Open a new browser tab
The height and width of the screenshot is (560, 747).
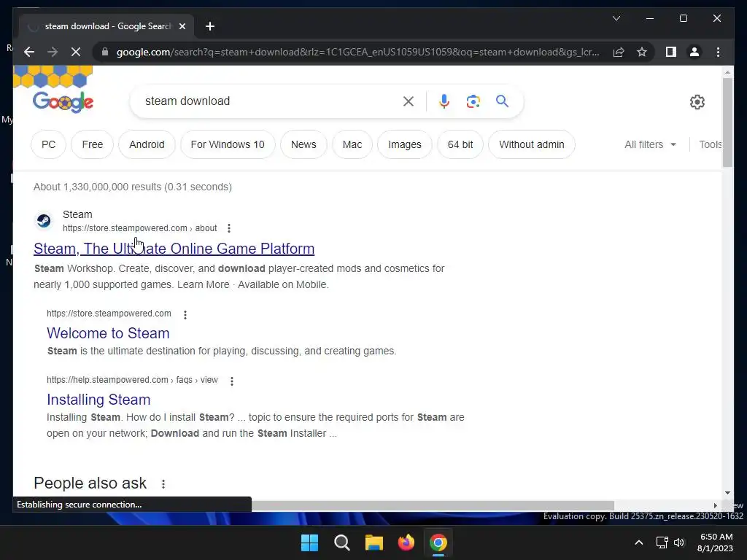(210, 26)
